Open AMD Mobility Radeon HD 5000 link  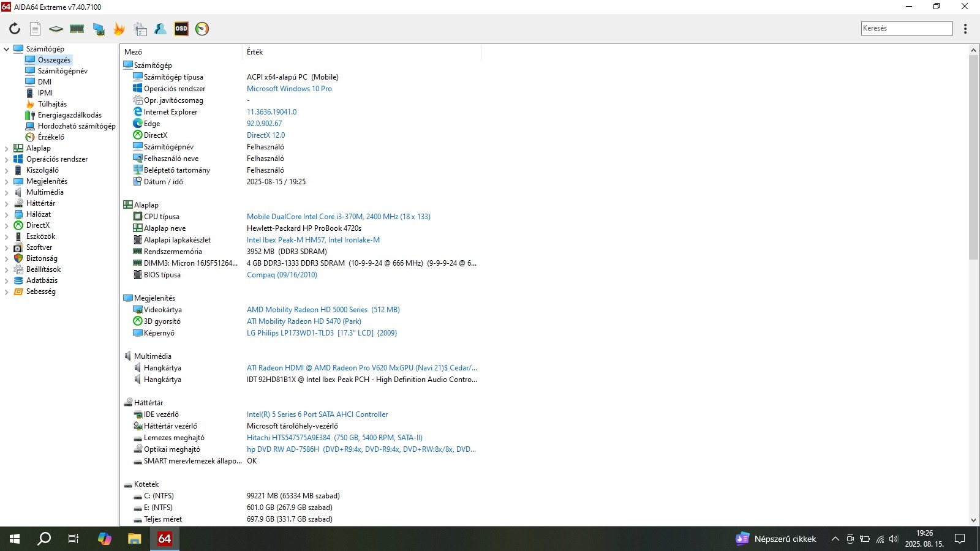pyautogui.click(x=323, y=310)
